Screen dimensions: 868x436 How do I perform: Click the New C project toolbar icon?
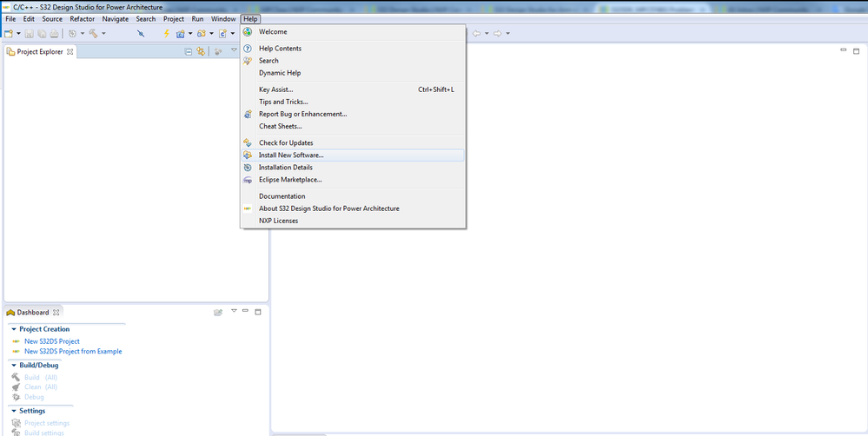pyautogui.click(x=181, y=34)
